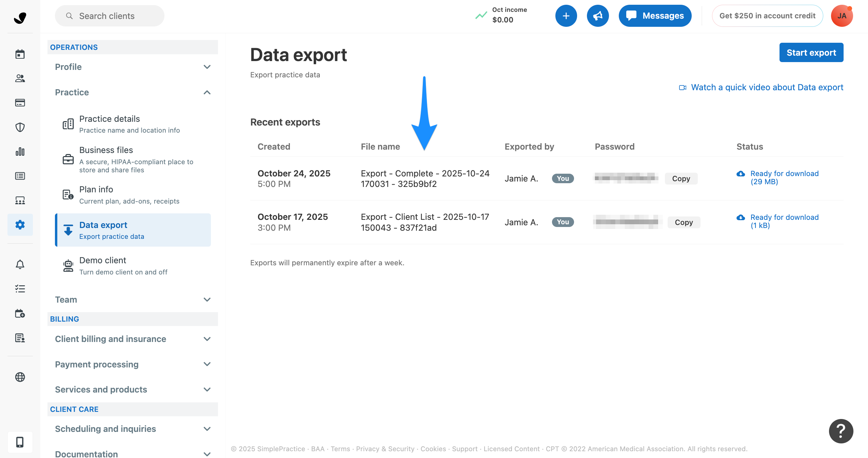This screenshot has width=868, height=458.
Task: Click the 'October 17, 2025' created date
Action: pos(293,217)
